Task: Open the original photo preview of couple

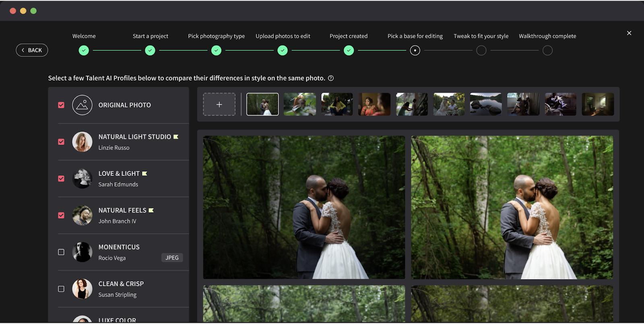Action: 304,207
